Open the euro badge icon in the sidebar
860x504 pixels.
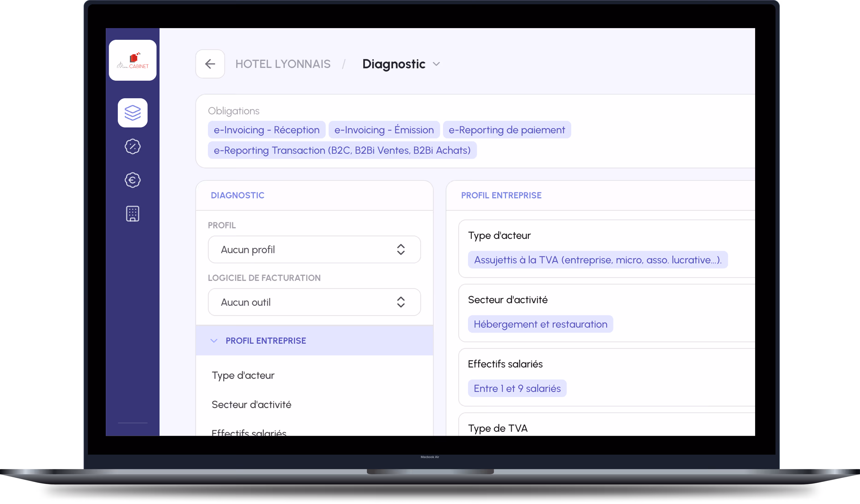click(132, 180)
